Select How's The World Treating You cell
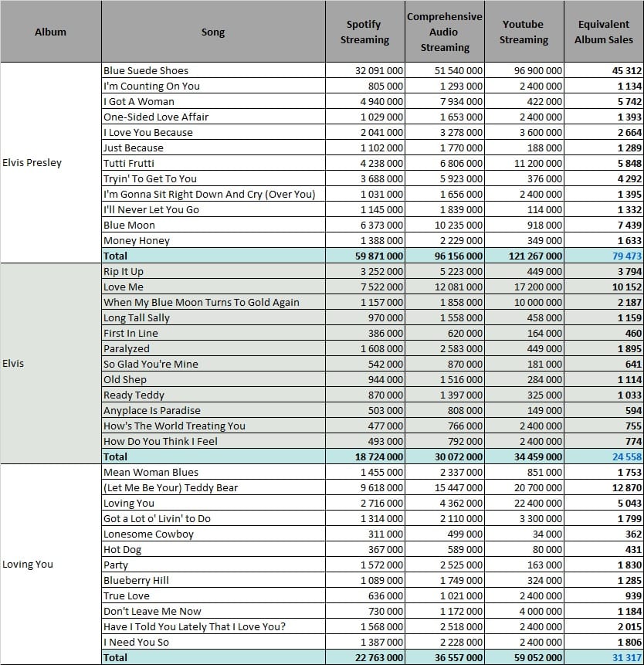 tap(213, 426)
